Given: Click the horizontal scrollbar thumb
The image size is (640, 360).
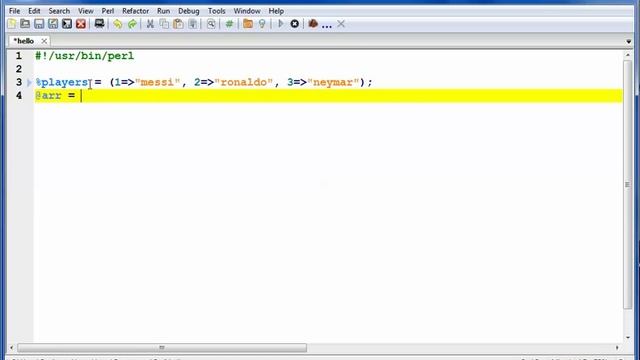Looking at the screenshot, I should [162, 348].
